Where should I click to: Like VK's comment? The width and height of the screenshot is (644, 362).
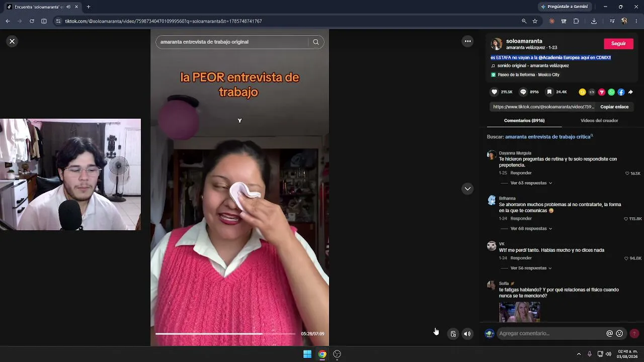tap(626, 258)
